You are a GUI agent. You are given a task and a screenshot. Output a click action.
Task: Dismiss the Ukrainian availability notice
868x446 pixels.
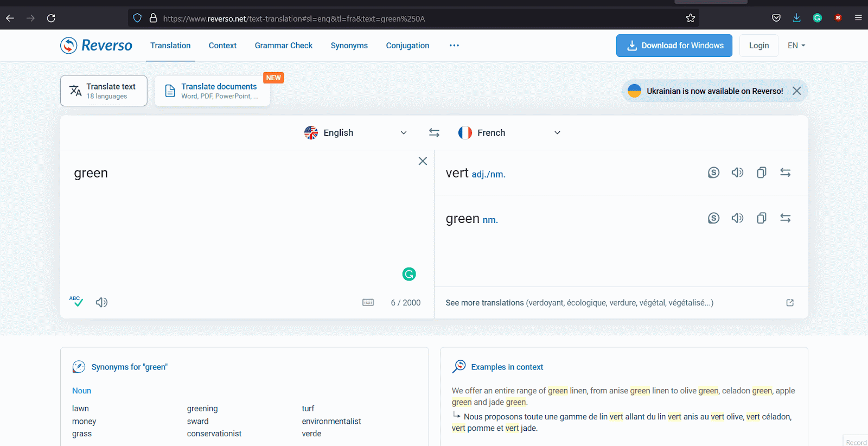pos(796,91)
